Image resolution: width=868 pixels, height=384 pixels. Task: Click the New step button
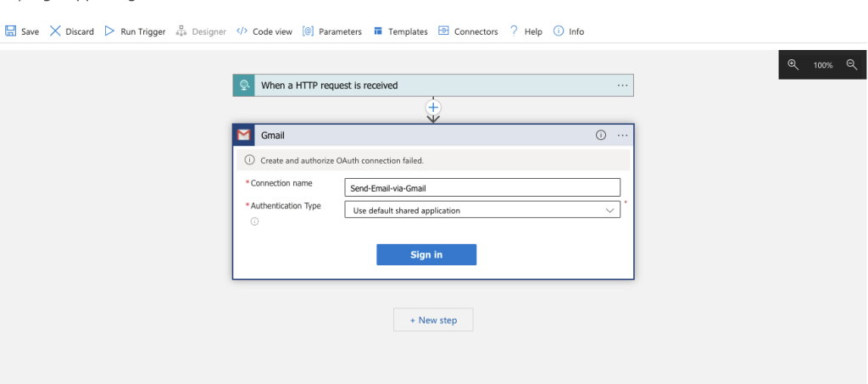point(432,320)
